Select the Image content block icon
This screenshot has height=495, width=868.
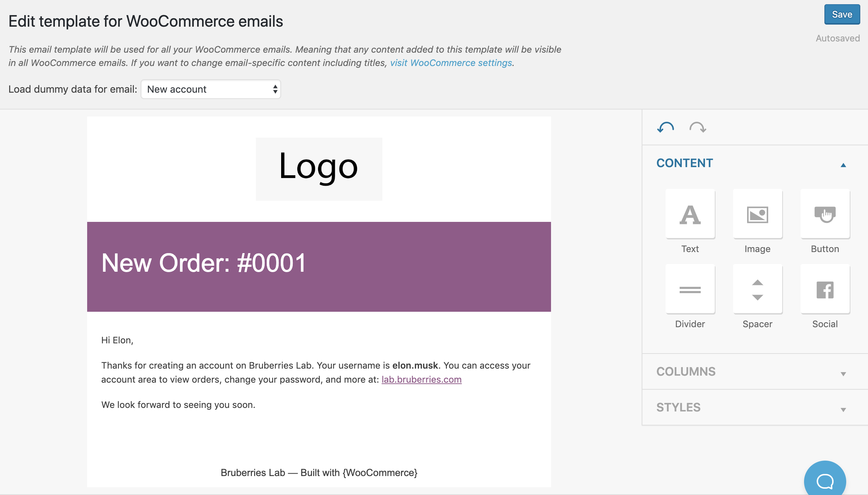click(757, 214)
